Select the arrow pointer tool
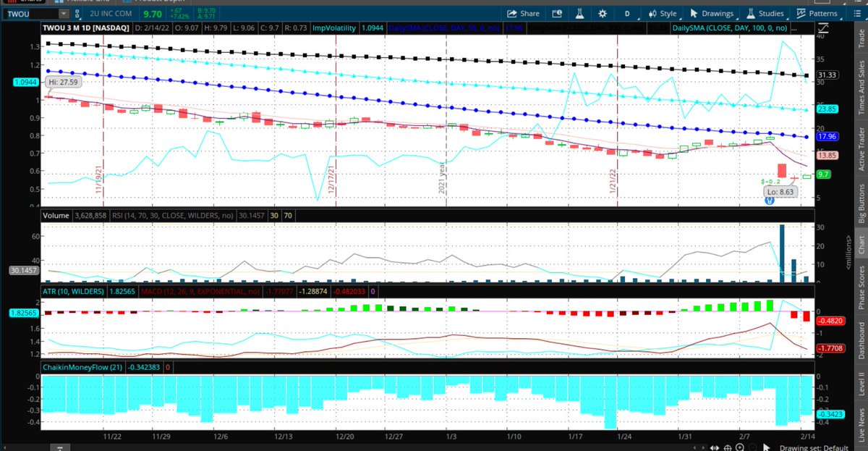The image size is (868, 451). [x=765, y=447]
